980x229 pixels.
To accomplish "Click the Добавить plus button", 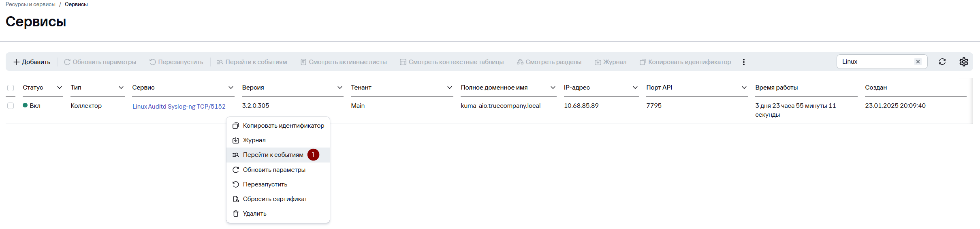I will tap(32, 62).
